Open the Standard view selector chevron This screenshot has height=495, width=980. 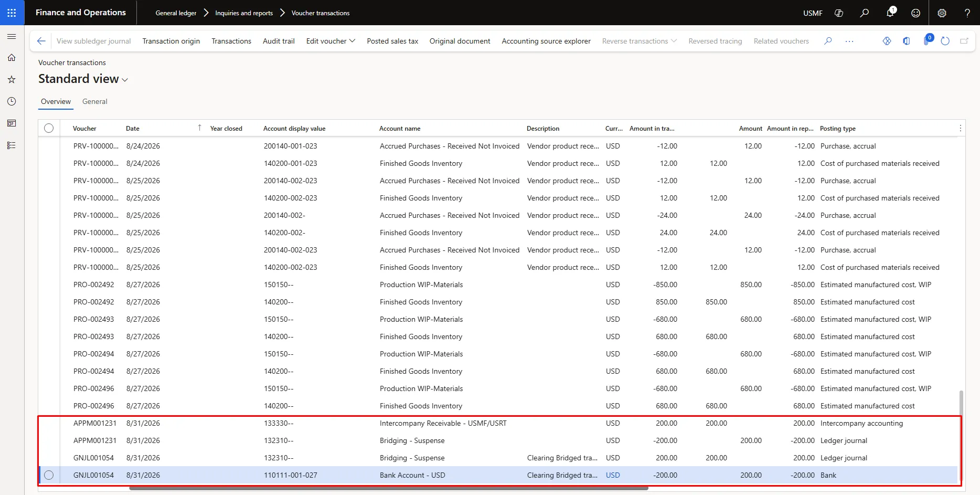point(125,80)
